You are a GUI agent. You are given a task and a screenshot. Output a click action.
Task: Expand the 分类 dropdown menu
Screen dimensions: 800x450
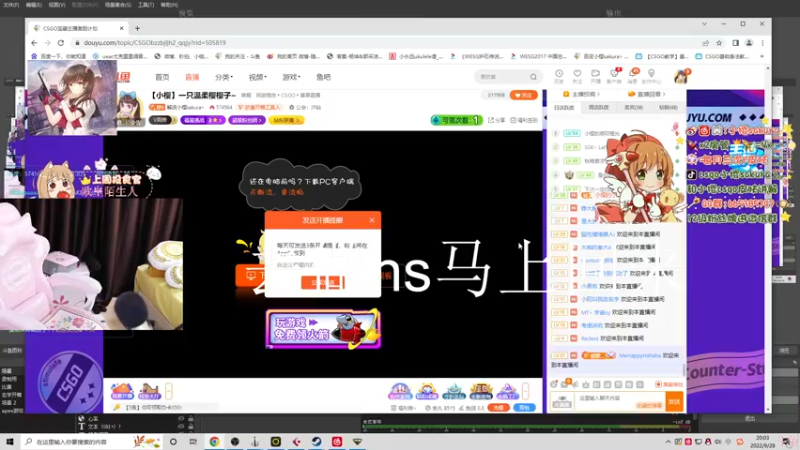tap(223, 77)
